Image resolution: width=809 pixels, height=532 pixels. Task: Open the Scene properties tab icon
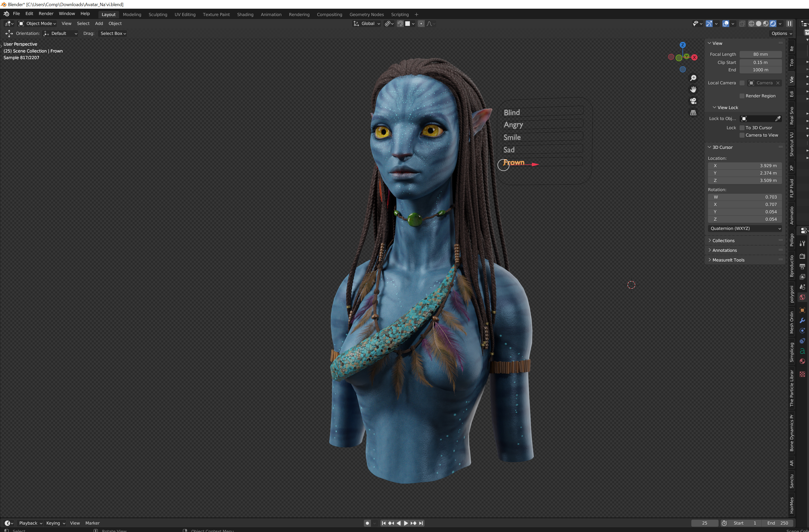click(x=802, y=287)
